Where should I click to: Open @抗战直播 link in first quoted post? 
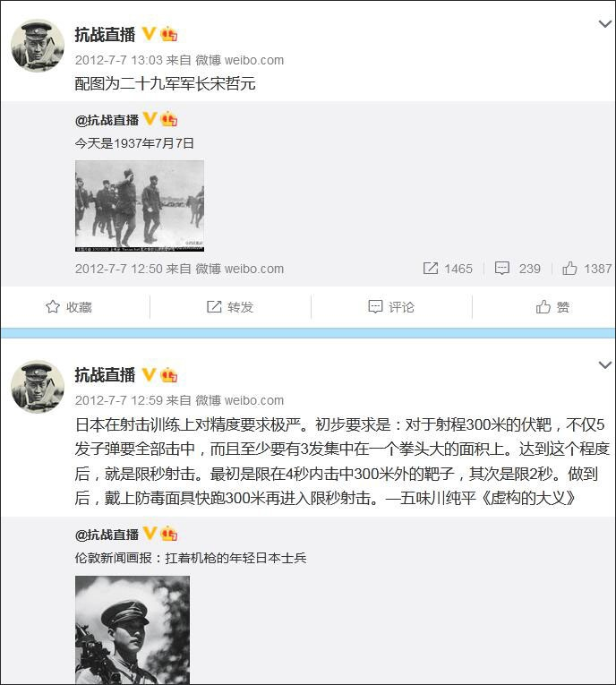(x=107, y=120)
